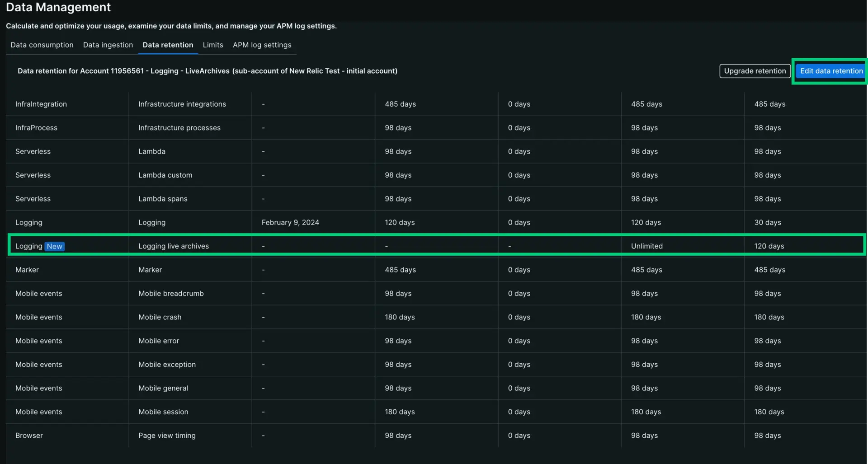Click the Unlimited retention value cell

(x=646, y=246)
